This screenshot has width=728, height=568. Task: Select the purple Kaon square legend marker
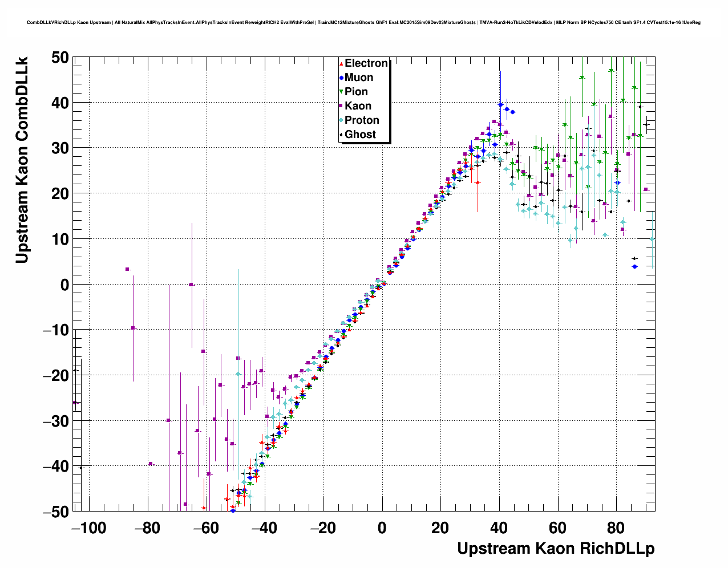point(341,107)
